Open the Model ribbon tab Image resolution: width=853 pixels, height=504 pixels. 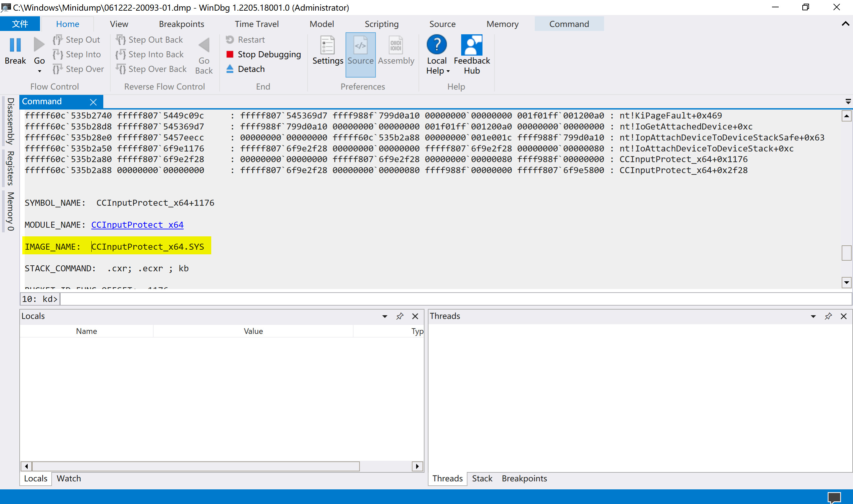coord(322,24)
